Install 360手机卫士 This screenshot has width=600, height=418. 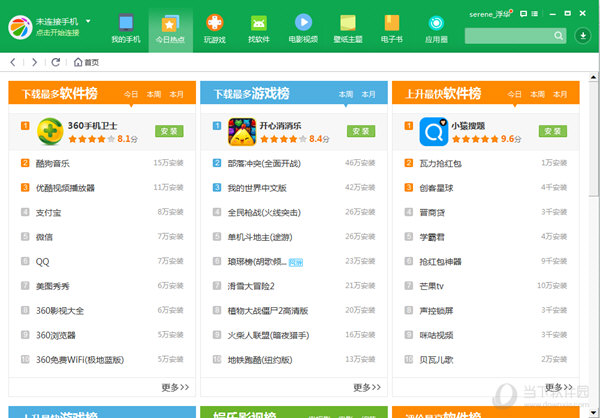pos(169,131)
